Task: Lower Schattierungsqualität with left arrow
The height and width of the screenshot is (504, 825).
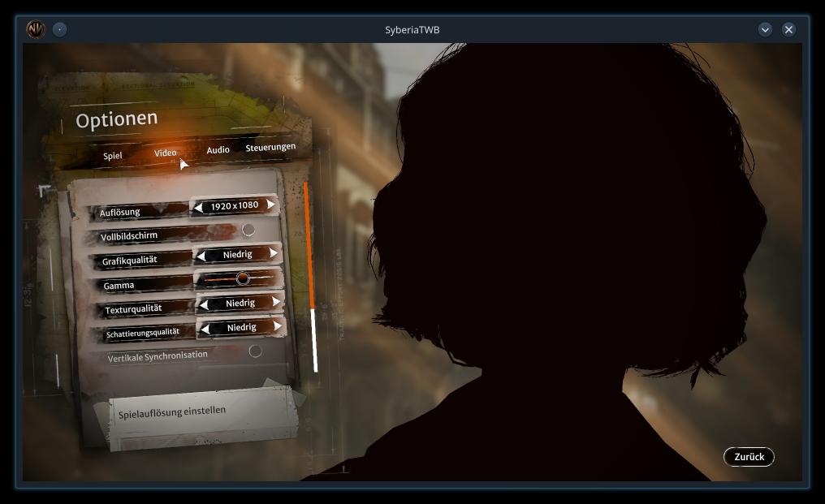Action: pos(205,330)
